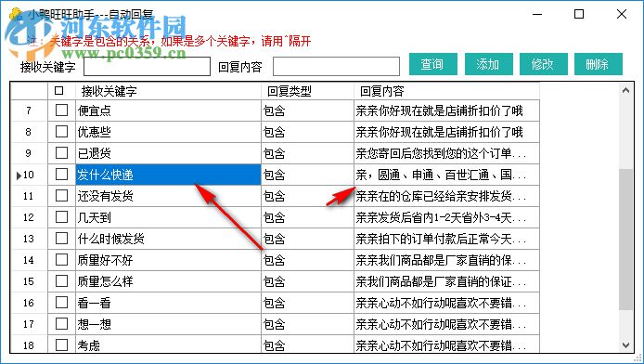Minimize the 小鸭旺旺助手 window
This screenshot has width=644, height=364.
[x=537, y=14]
